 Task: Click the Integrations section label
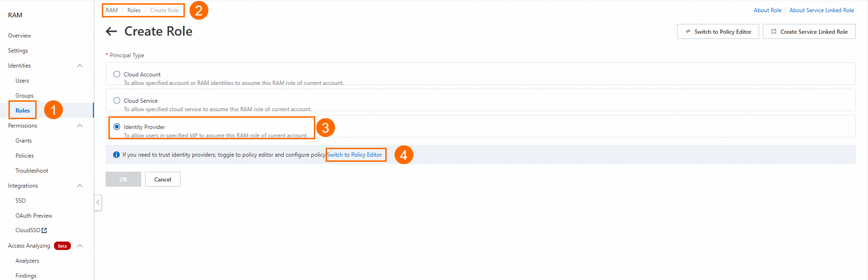click(23, 186)
